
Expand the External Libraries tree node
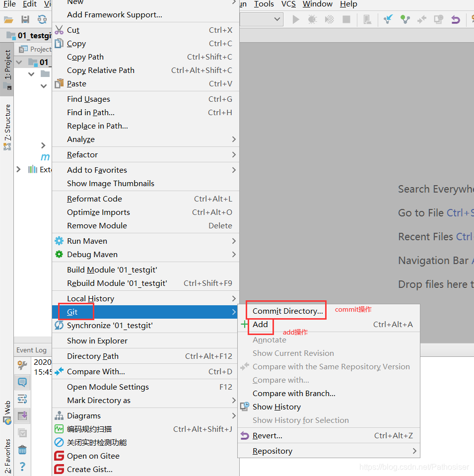[18, 169]
